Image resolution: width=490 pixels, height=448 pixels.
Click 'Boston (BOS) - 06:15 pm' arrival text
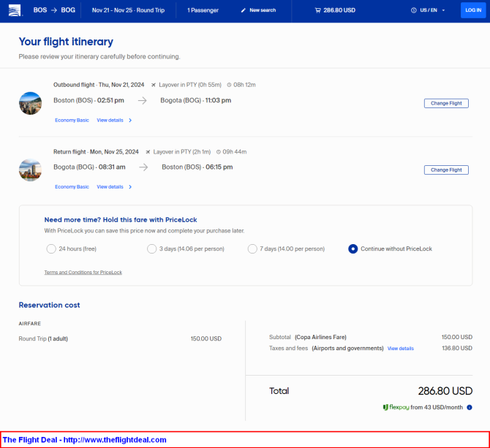click(x=197, y=167)
